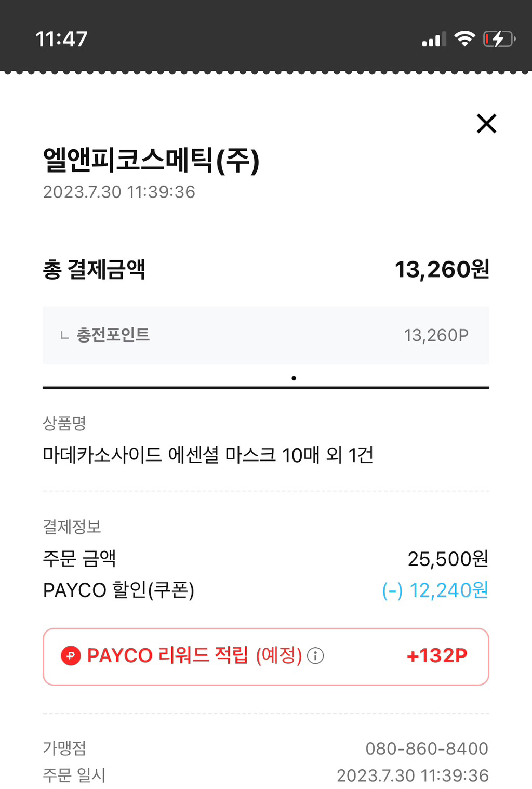Close the payment receipt with X
The width and height of the screenshot is (532, 789).
click(x=486, y=124)
